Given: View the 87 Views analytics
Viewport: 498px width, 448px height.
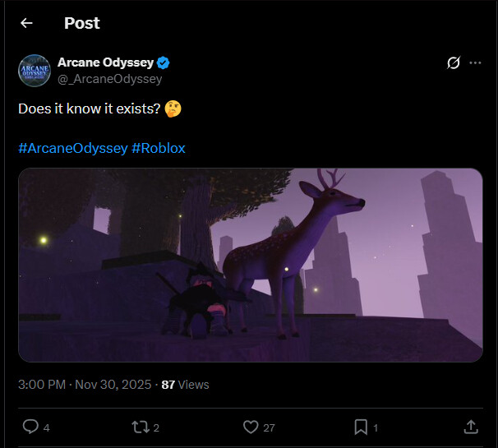Looking at the screenshot, I should coord(185,384).
